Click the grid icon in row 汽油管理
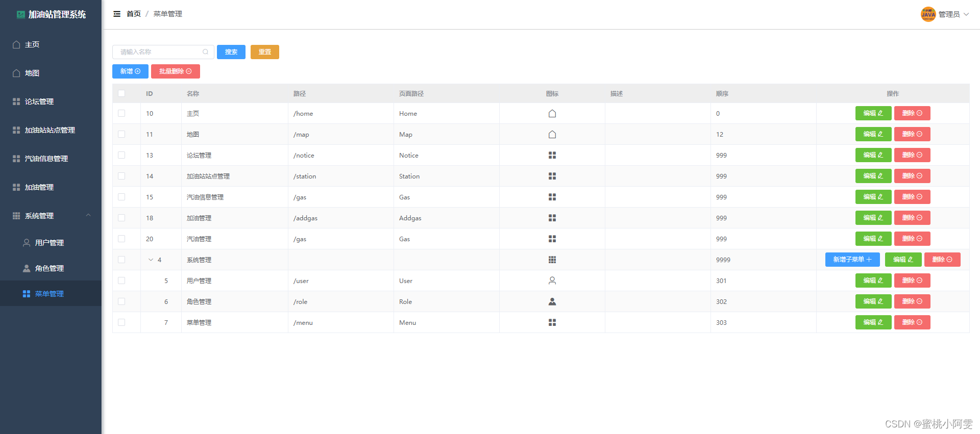 (x=552, y=239)
